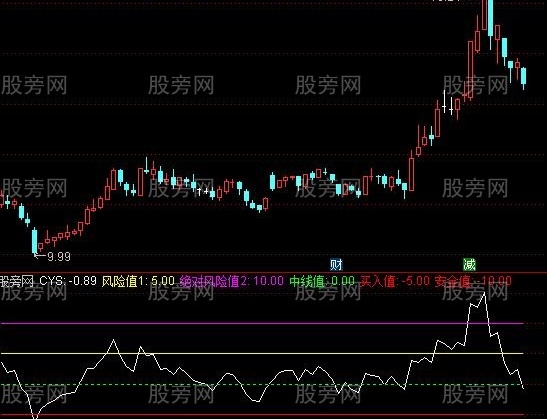Image resolution: width=547 pixels, height=419 pixels.
Task: Click the 9.99 low price label
Action: (x=59, y=257)
